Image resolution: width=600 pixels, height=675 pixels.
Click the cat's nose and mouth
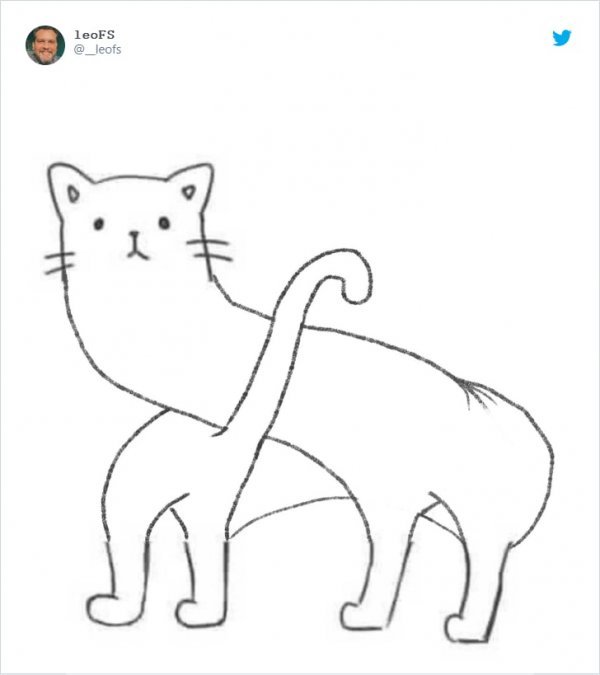(137, 245)
